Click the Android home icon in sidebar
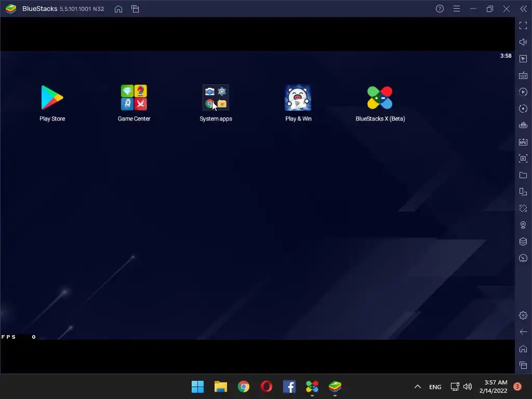 (x=523, y=349)
